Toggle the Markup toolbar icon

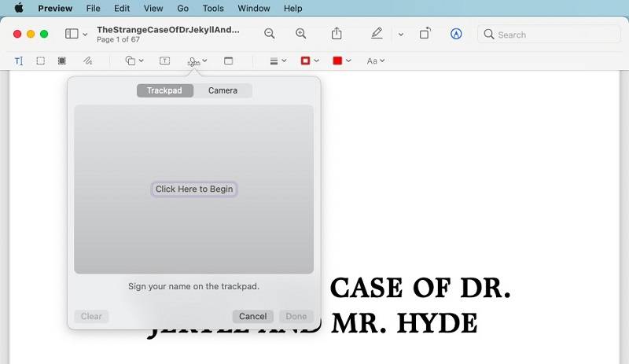pos(456,34)
